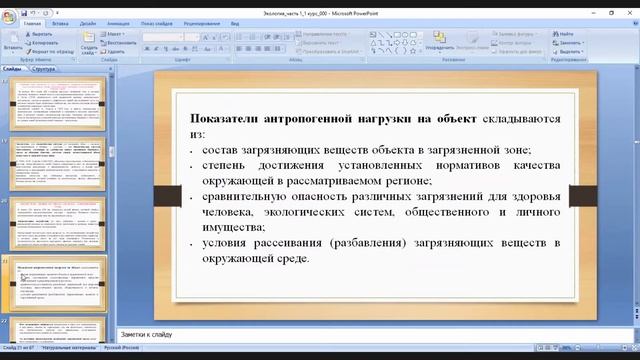Open the Показ слайдов ribbon tab

coord(157,24)
